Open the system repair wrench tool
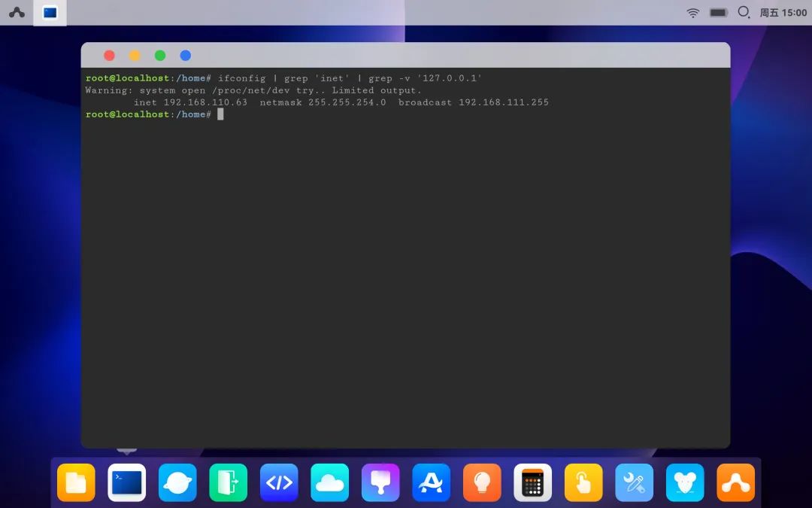This screenshot has height=508, width=812. pyautogui.click(x=634, y=483)
